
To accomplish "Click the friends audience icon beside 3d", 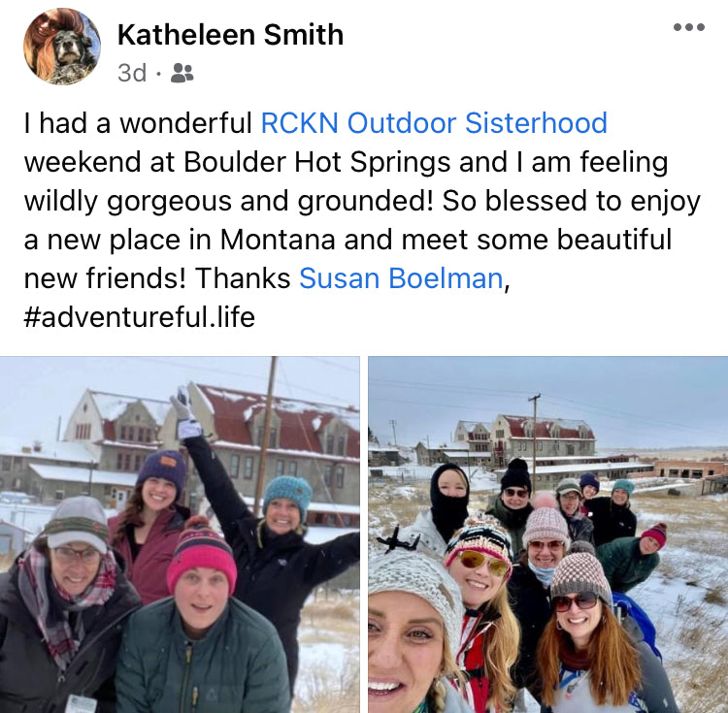I will (x=182, y=73).
